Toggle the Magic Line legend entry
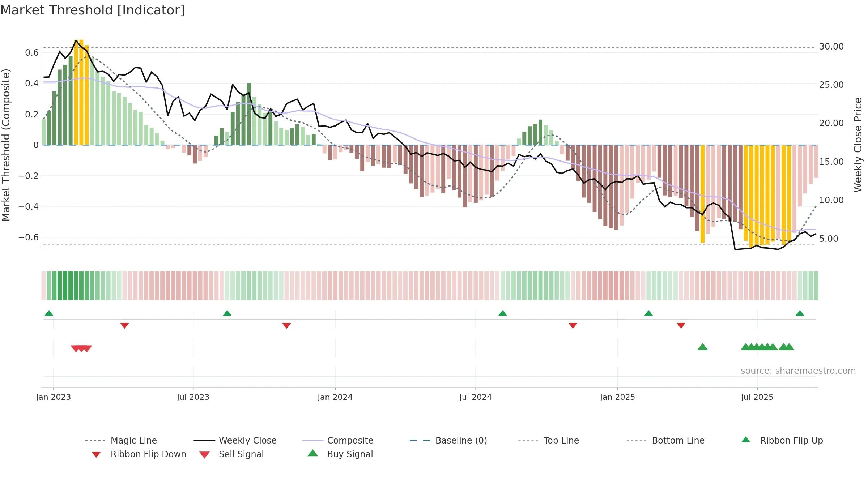 pos(121,440)
